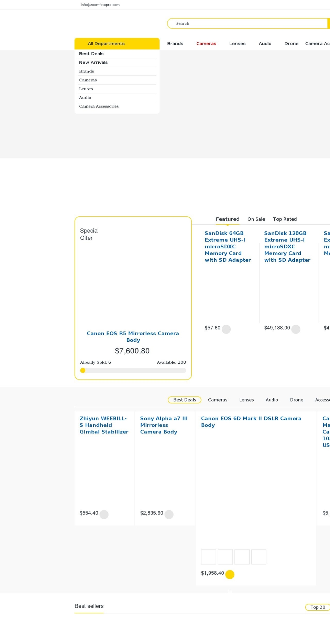
Task: Open Brands in the top navigation
Action: pyautogui.click(x=175, y=44)
